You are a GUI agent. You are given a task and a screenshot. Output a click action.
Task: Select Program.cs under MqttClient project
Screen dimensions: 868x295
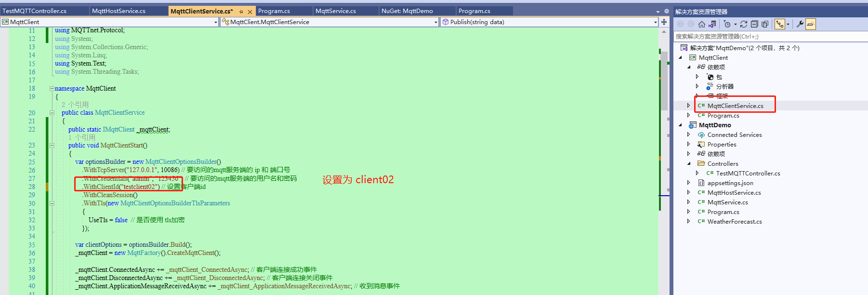[723, 115]
